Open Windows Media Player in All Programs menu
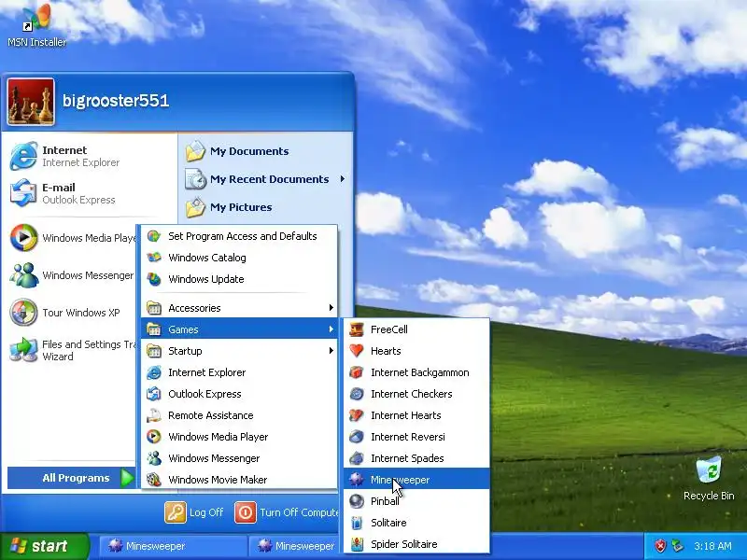This screenshot has width=747, height=560. coord(239,437)
